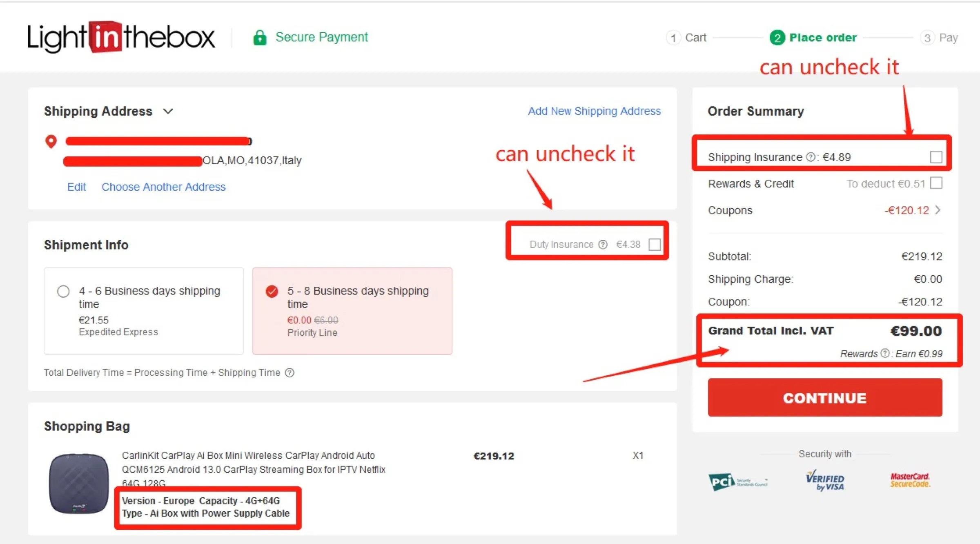Check the Rewards & Credit deduction box

tap(936, 183)
